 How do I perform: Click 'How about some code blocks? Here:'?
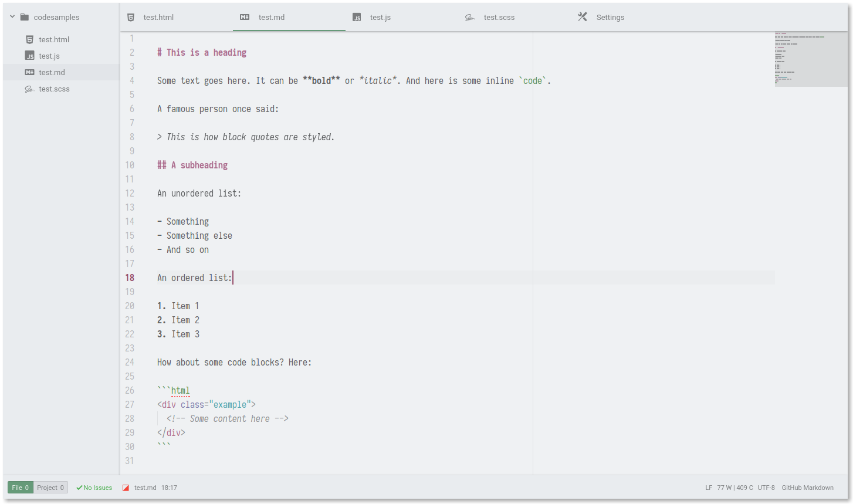pyautogui.click(x=235, y=363)
